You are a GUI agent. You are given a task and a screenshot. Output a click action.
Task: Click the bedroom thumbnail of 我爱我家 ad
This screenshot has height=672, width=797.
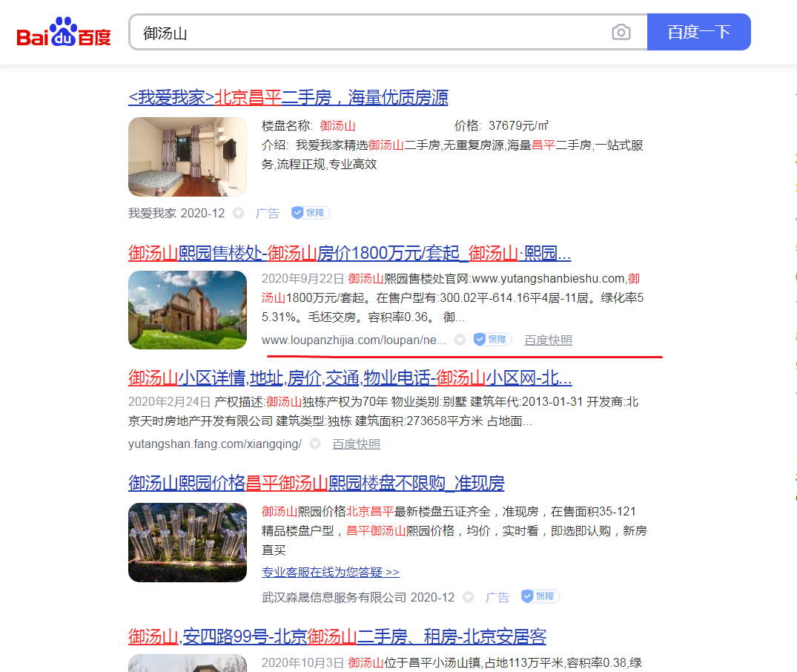188,157
